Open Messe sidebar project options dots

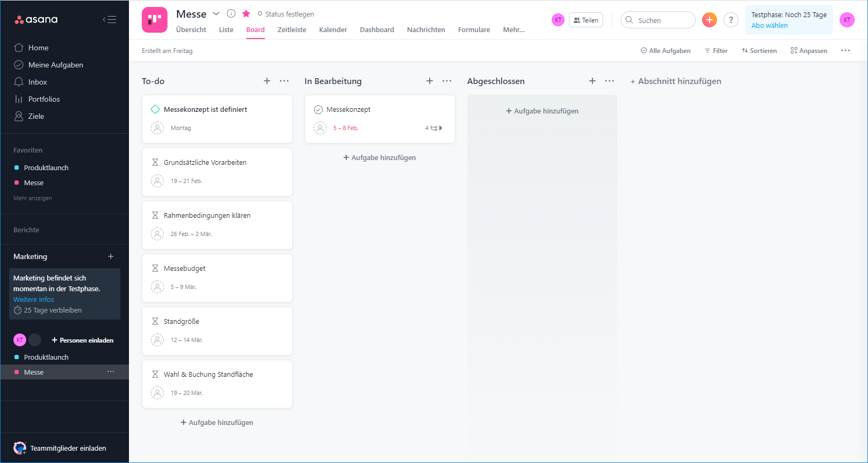pyautogui.click(x=111, y=371)
